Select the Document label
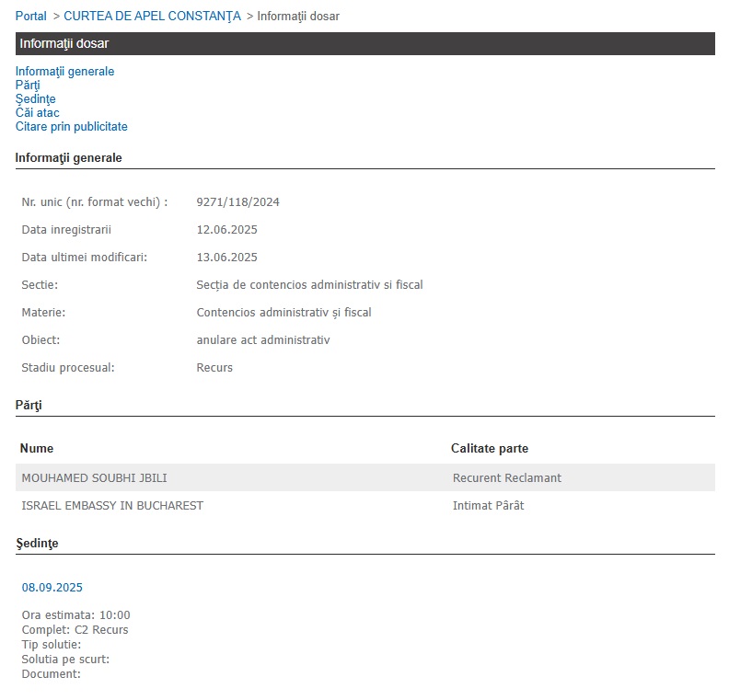 pyautogui.click(x=52, y=673)
